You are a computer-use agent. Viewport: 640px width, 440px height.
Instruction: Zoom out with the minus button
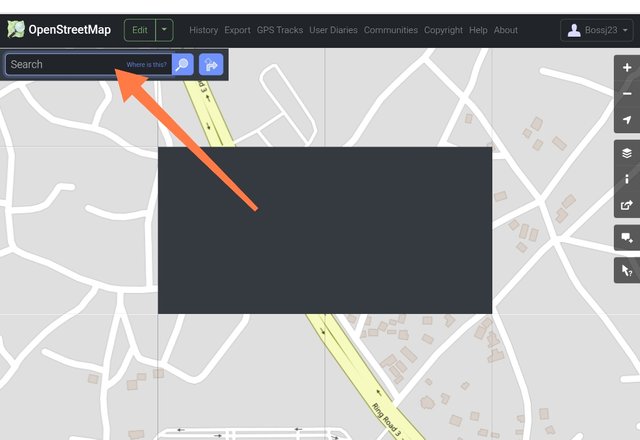627,93
